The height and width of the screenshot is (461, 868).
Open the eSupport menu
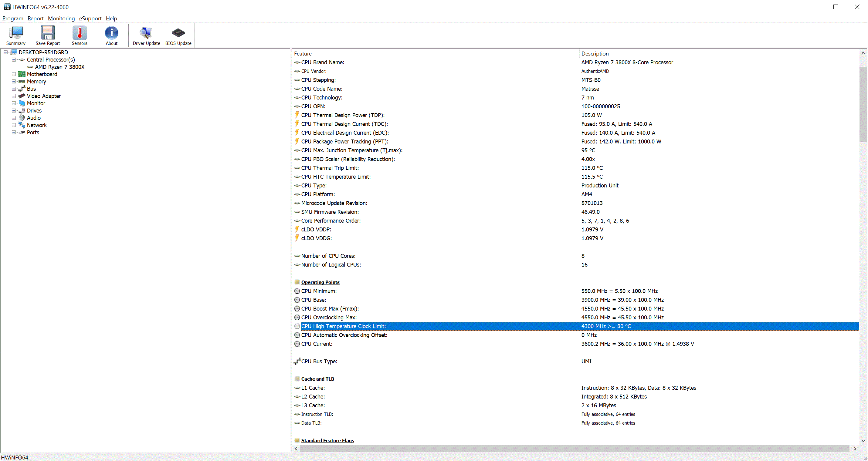coord(90,19)
